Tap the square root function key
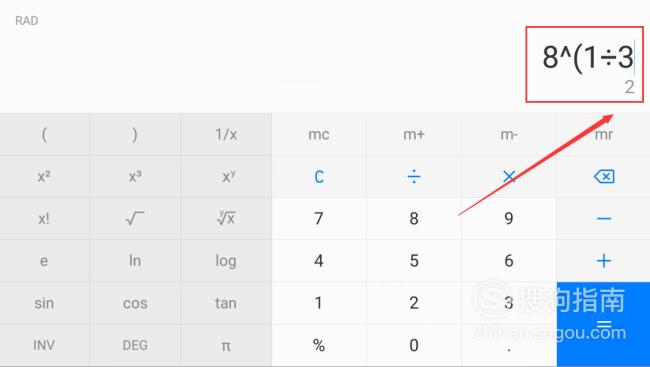 tap(135, 219)
